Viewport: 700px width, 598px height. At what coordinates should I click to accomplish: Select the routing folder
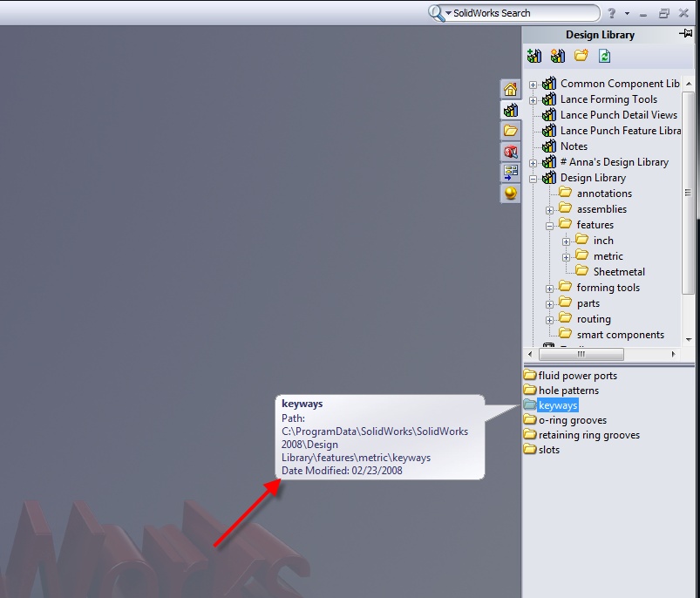click(x=594, y=319)
